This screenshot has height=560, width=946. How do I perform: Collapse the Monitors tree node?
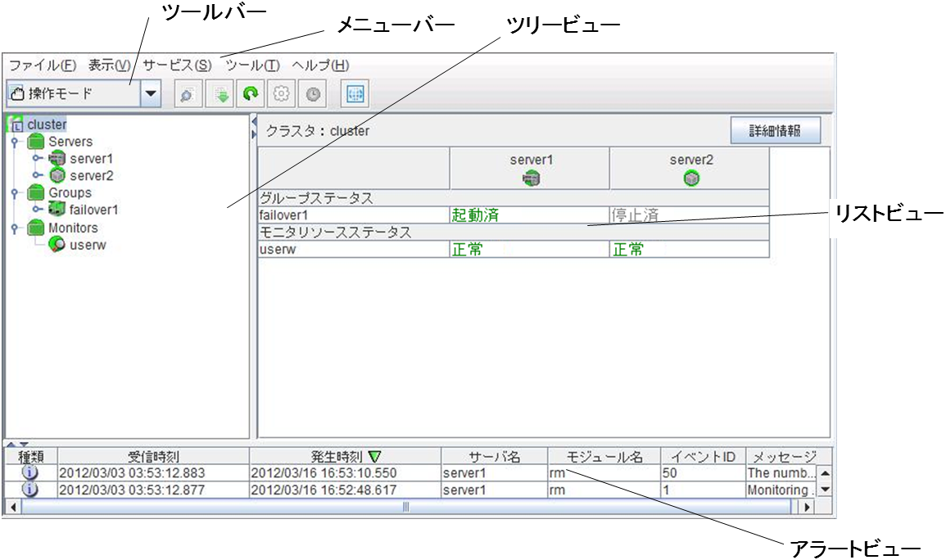[x=14, y=228]
